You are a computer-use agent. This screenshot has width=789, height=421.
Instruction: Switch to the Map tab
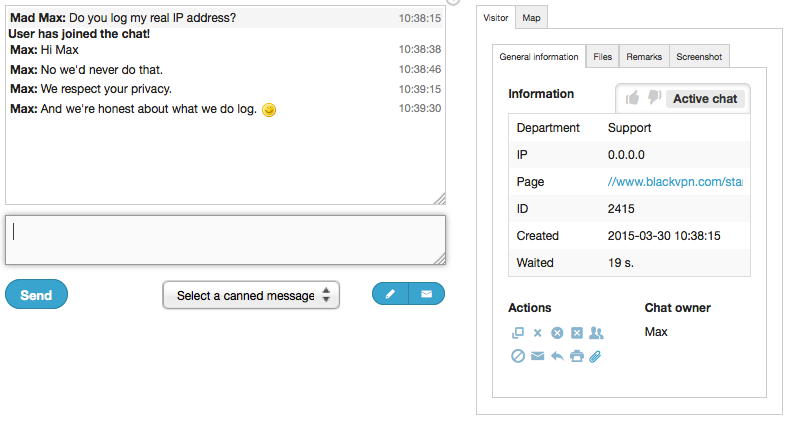tap(531, 18)
